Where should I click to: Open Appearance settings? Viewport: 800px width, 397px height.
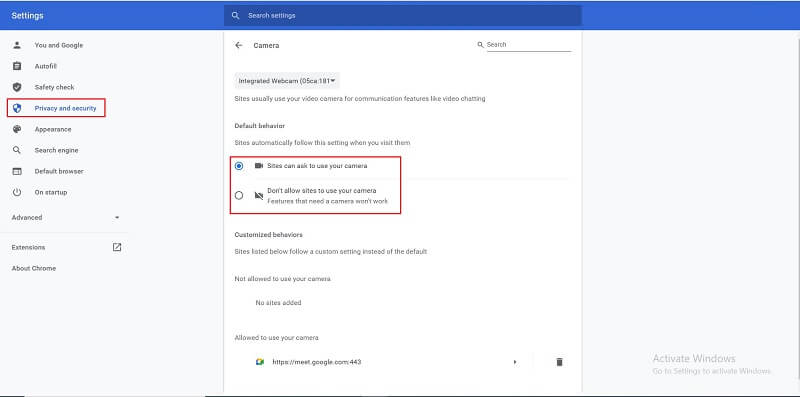point(53,129)
